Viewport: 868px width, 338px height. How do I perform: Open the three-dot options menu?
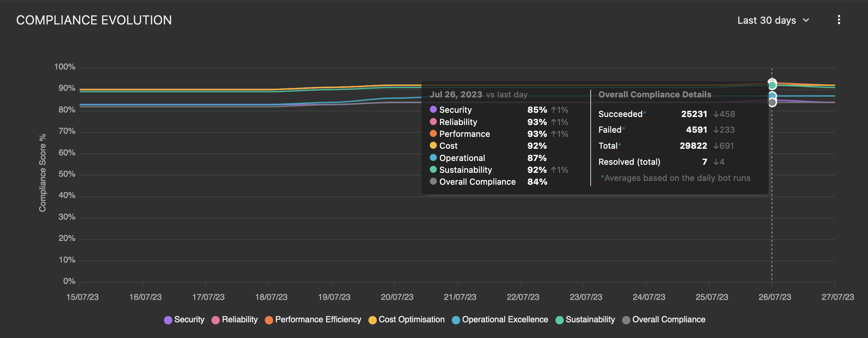click(x=839, y=20)
